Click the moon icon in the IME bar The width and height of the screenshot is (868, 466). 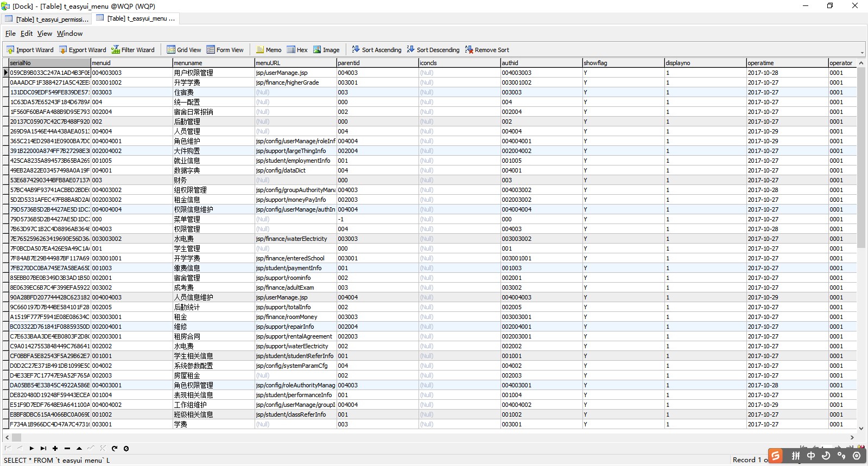point(826,456)
